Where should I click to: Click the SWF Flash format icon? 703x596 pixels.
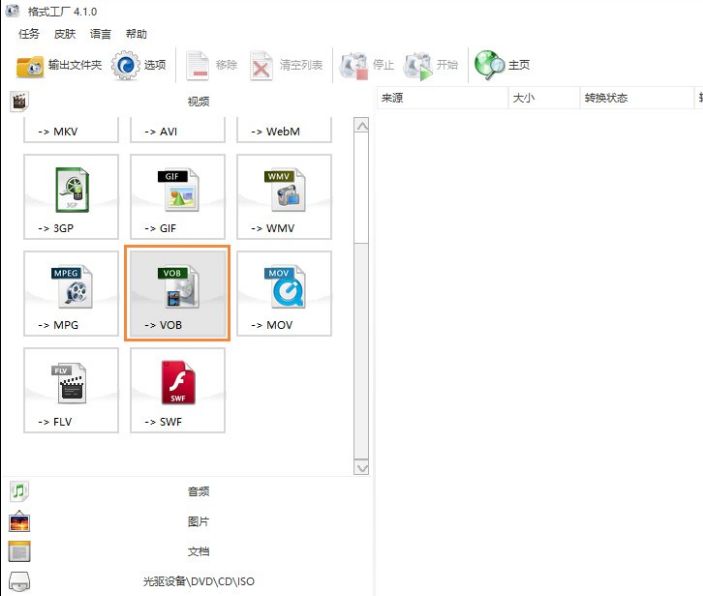(x=177, y=390)
